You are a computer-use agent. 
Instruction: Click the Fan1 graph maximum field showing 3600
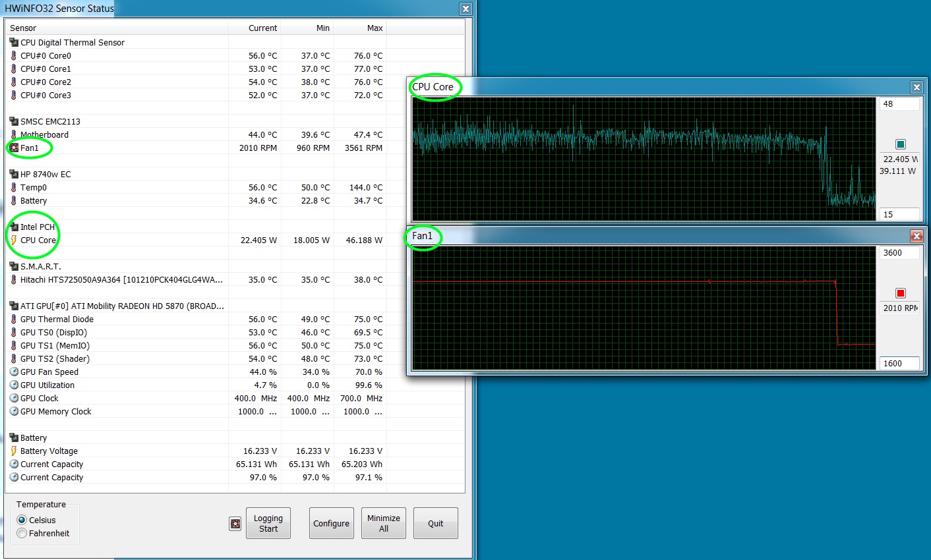(899, 253)
